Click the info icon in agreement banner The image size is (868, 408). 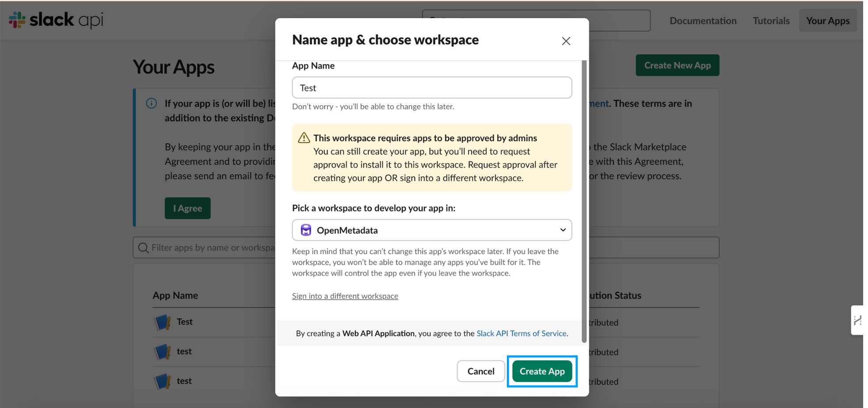[x=152, y=103]
